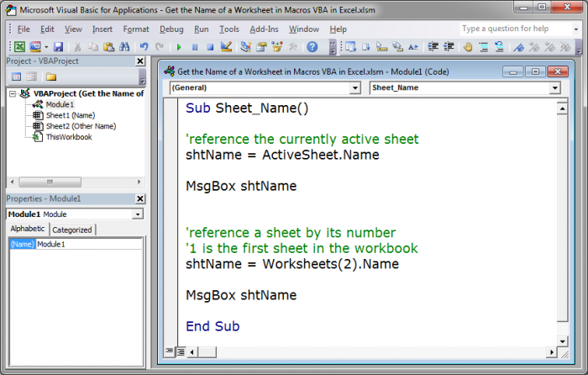Click the Paste clipboard icon
The width and height of the screenshot is (588, 375).
point(108,47)
